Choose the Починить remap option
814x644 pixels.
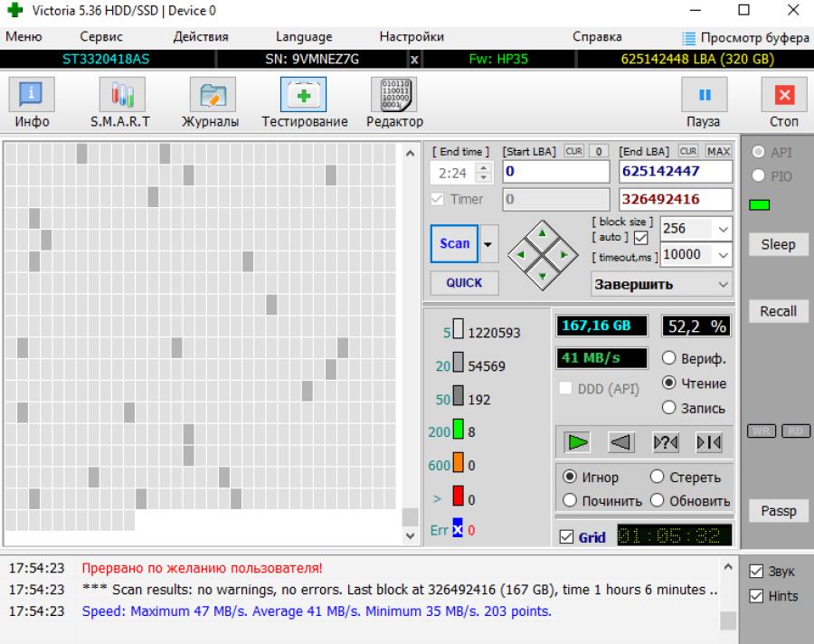tap(571, 500)
